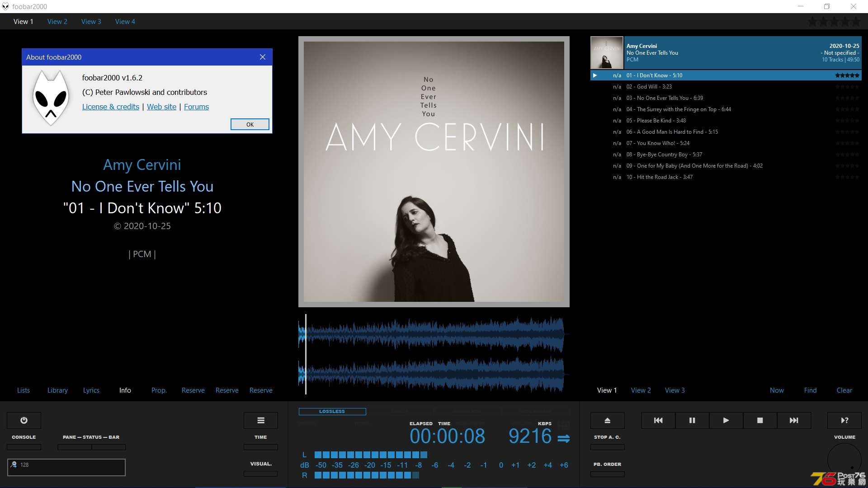The height and width of the screenshot is (488, 868).
Task: Open the Prop. tab
Action: (x=159, y=390)
